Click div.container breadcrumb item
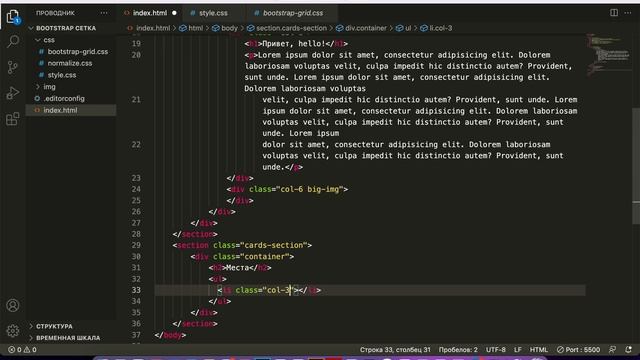 pyautogui.click(x=366, y=28)
